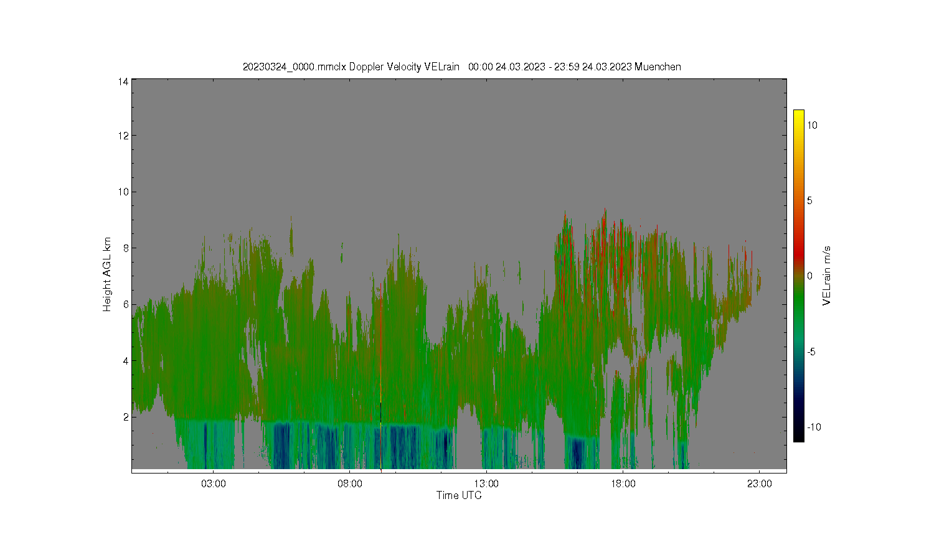Click the colorbar tick label 0
Image resolution: width=934 pixels, height=560 pixels.
[x=810, y=276]
